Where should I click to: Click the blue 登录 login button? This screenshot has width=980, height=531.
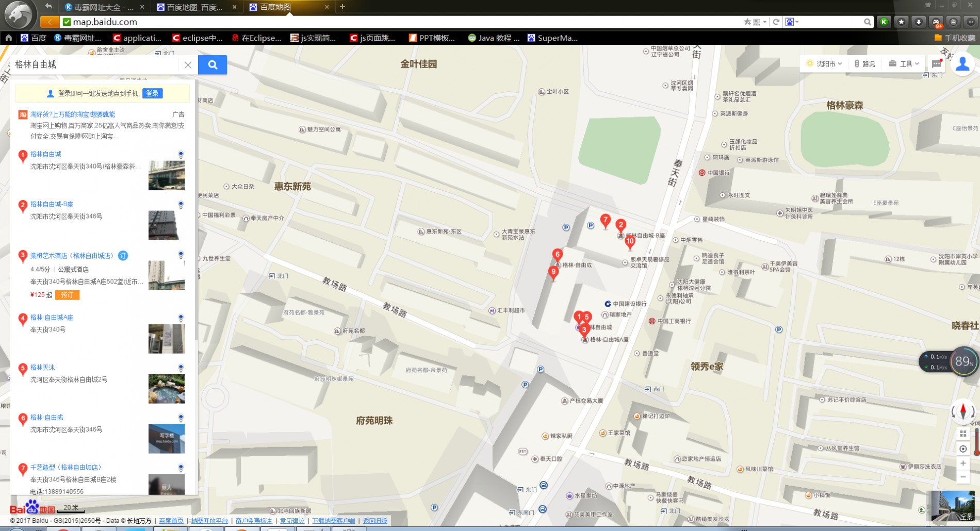click(153, 93)
